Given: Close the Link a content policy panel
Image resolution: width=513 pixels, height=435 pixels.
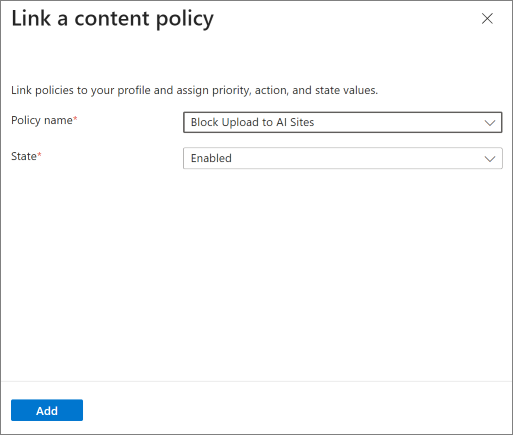Looking at the screenshot, I should click(x=487, y=19).
